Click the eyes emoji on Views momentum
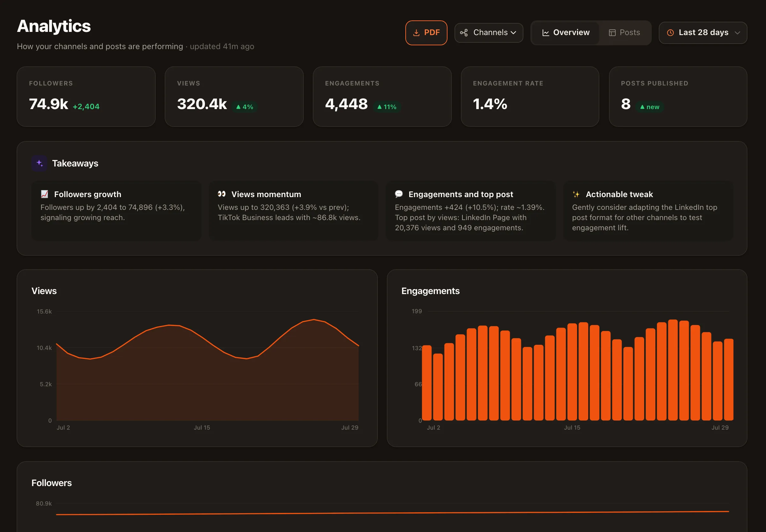This screenshot has width=766, height=532. [x=222, y=194]
